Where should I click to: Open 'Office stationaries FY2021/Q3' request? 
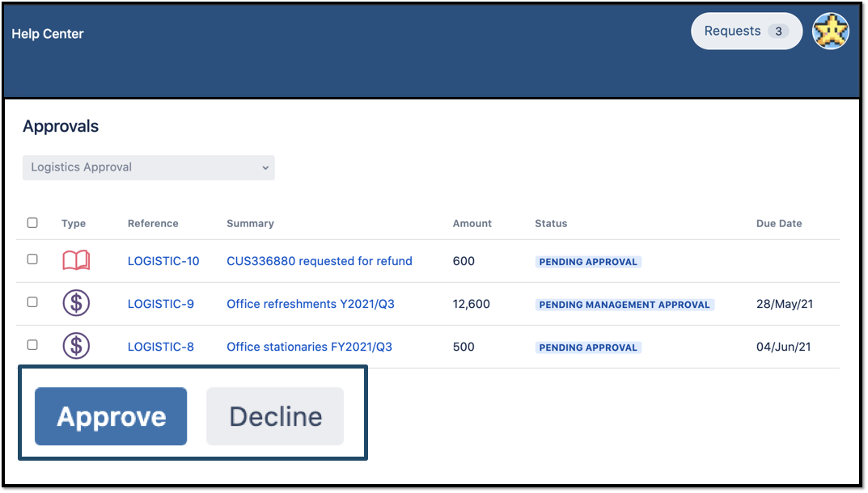click(309, 347)
